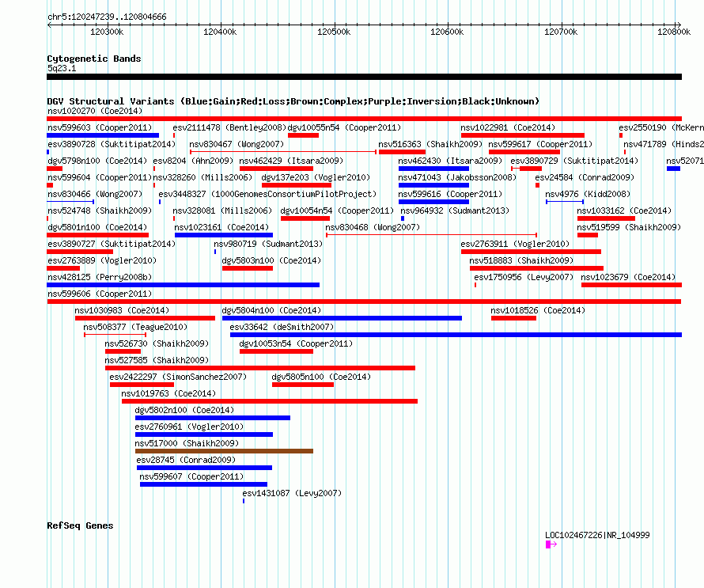
Task: Open dgv5804n100 (Coe2014) variant
Action: [x=271, y=310]
